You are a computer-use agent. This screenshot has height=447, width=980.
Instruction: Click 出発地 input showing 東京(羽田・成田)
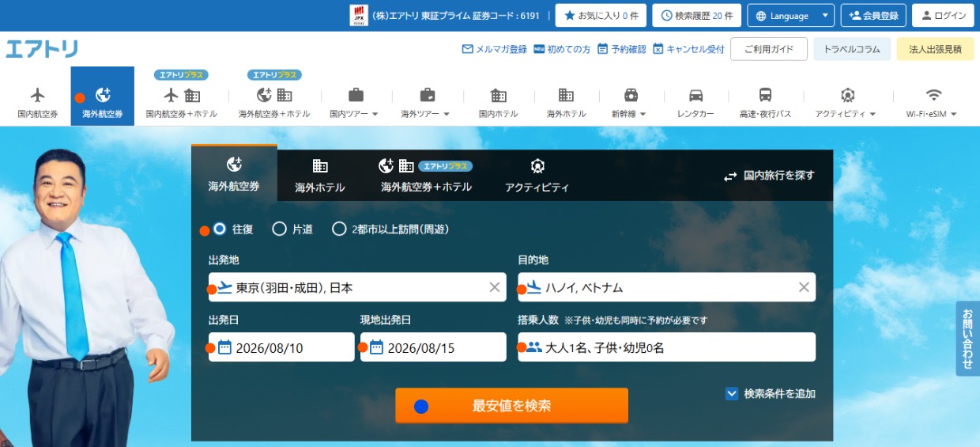357,287
